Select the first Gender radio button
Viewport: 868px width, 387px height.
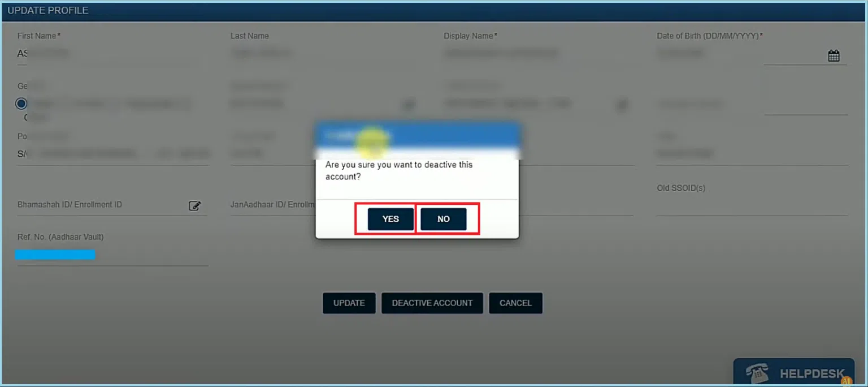(x=21, y=104)
